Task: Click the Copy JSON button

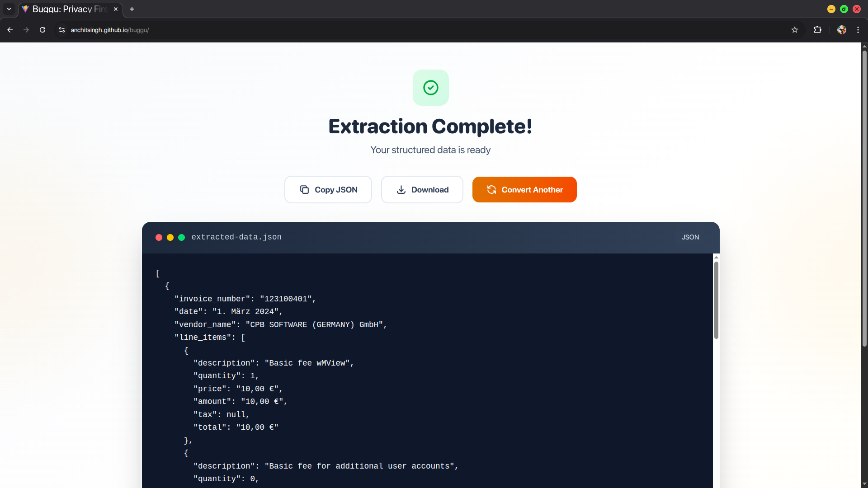Action: click(328, 190)
